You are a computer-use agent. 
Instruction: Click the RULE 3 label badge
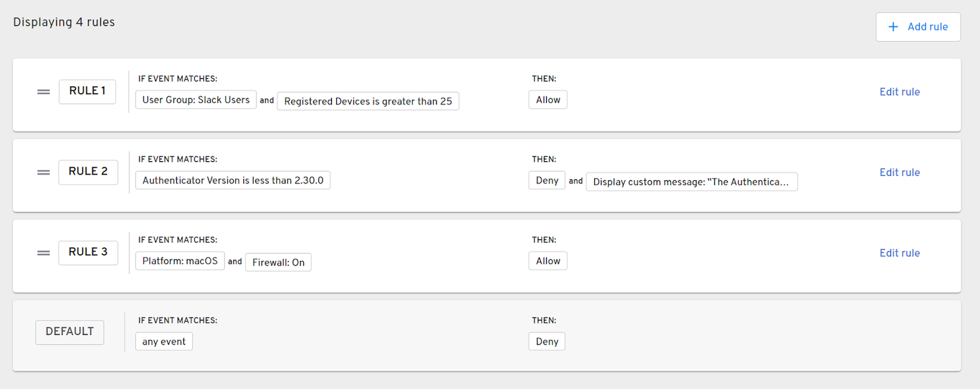coord(88,252)
